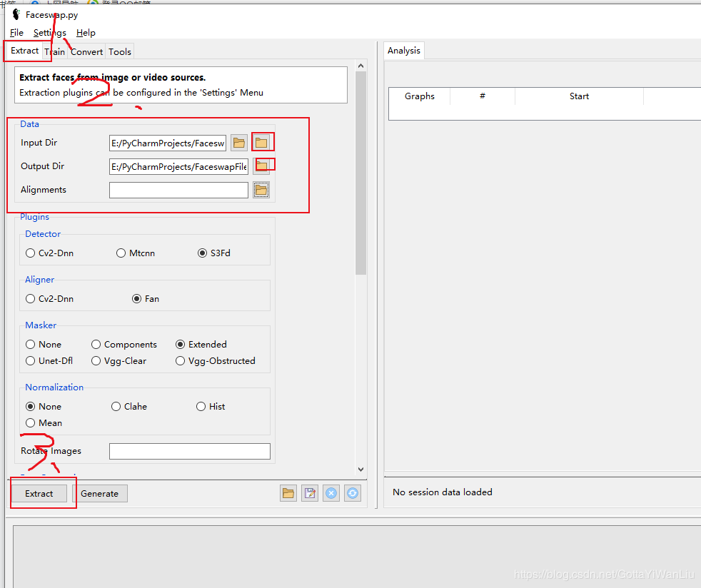Browse for input video file icon

click(239, 143)
